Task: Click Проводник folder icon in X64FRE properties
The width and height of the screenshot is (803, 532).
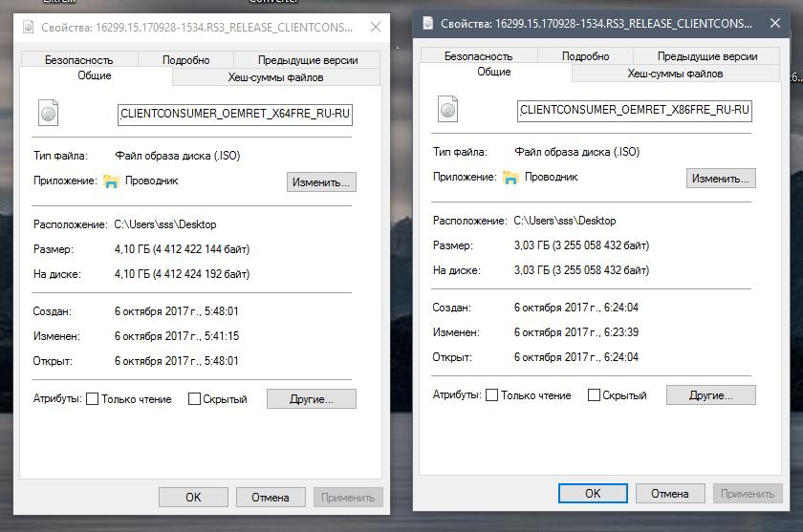Action: [111, 181]
